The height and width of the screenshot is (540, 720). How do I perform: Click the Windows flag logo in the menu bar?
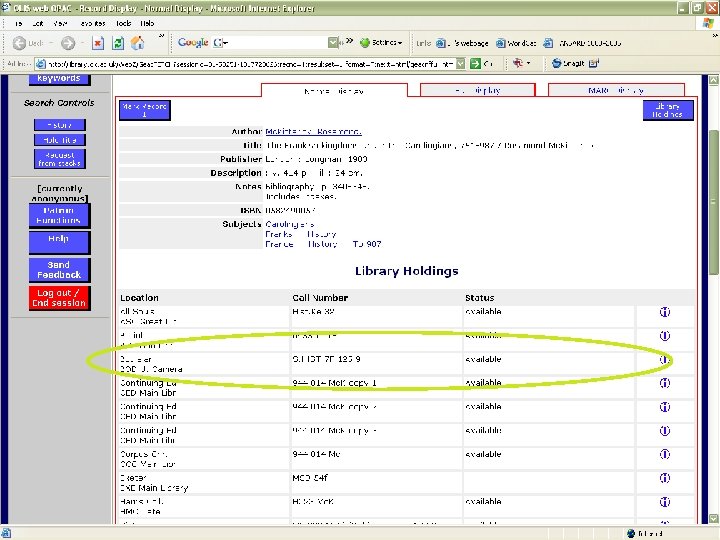click(708, 23)
